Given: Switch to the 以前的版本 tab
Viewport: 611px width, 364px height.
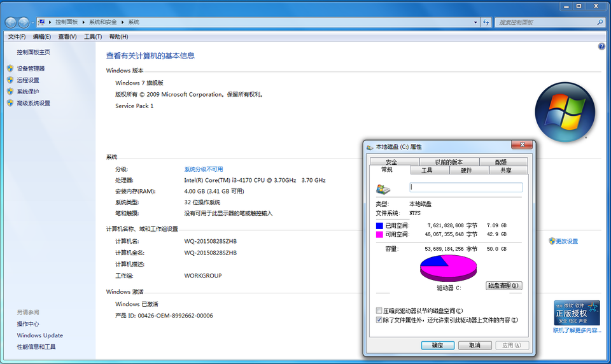Looking at the screenshot, I should [449, 162].
